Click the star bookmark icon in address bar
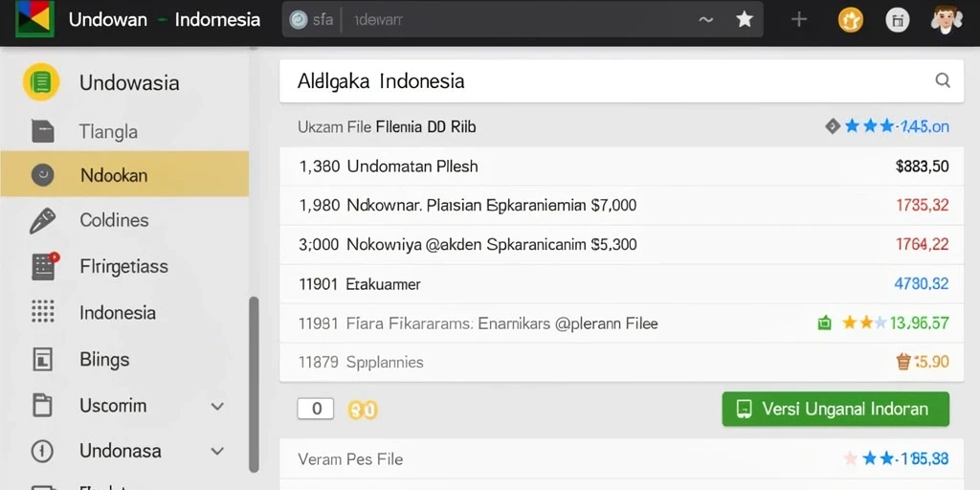Screen dimensions: 980x490 click(x=744, y=19)
